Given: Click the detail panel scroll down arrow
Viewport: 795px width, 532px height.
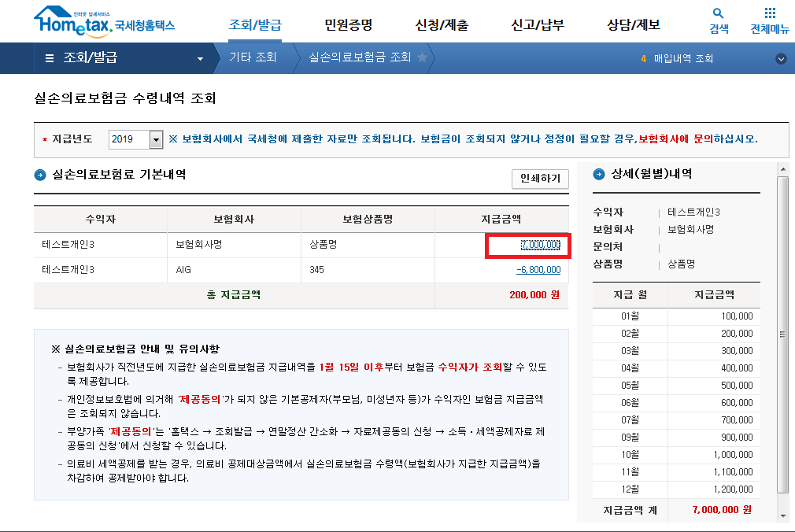Looking at the screenshot, I should pos(782,515).
